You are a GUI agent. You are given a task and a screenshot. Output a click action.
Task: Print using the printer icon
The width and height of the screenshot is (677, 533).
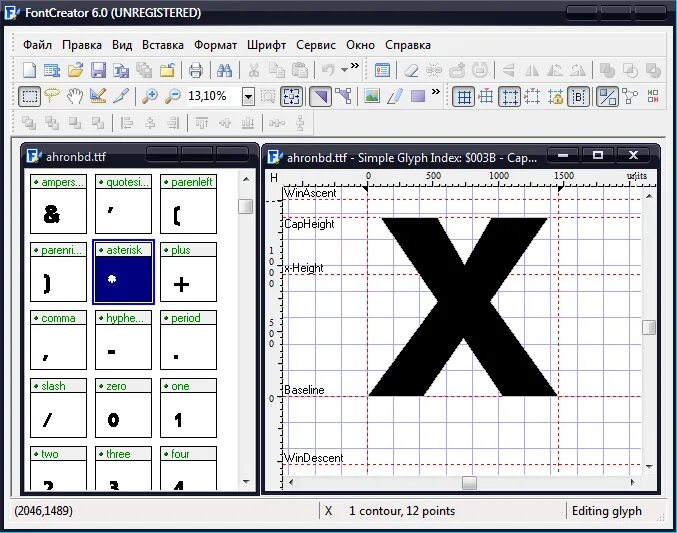tap(196, 70)
